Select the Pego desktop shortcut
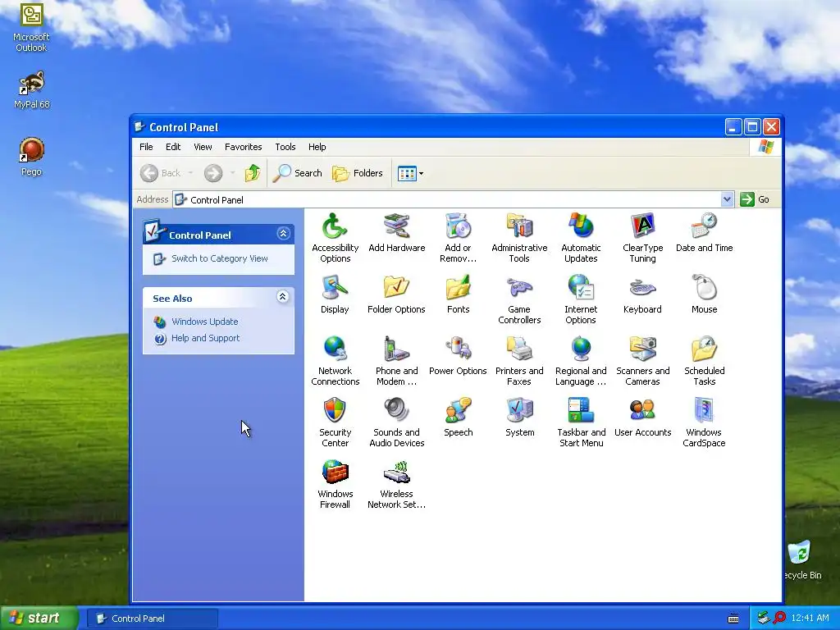Viewport: 840px width, 630px height. point(31,157)
